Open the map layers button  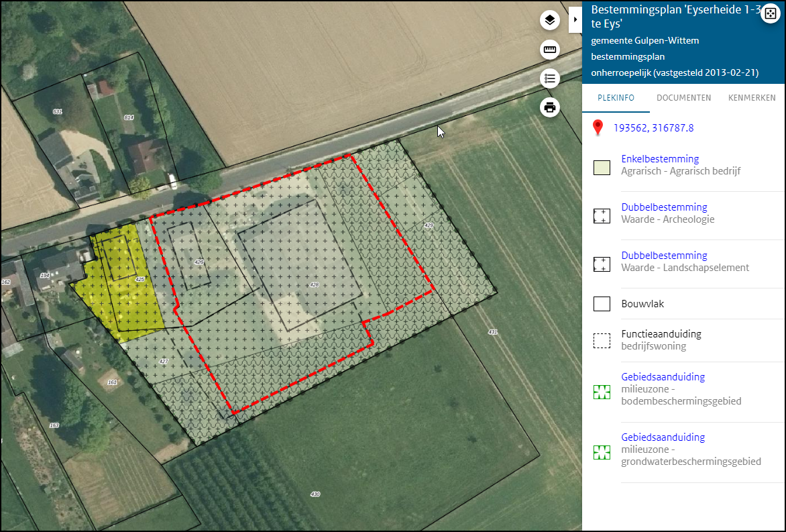click(550, 21)
